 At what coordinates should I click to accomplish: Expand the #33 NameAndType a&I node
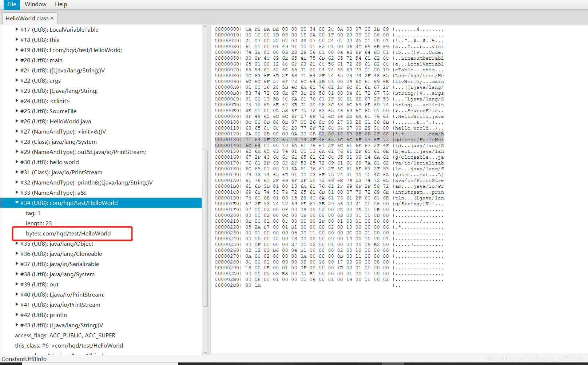(x=17, y=193)
